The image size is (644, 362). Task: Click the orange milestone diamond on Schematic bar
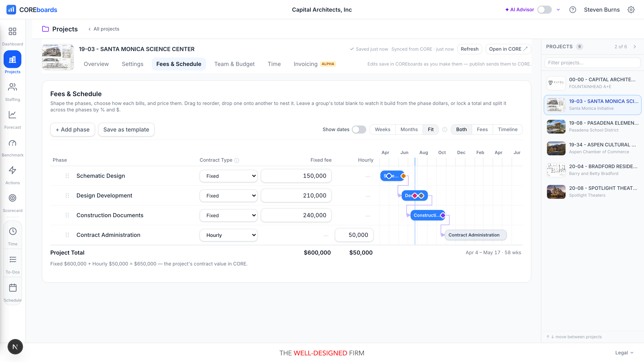pos(403,176)
